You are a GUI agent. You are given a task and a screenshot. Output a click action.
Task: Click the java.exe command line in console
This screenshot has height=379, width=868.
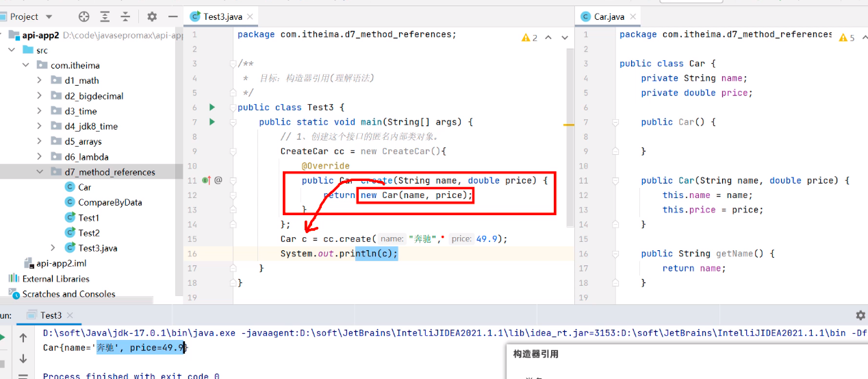[455, 334]
